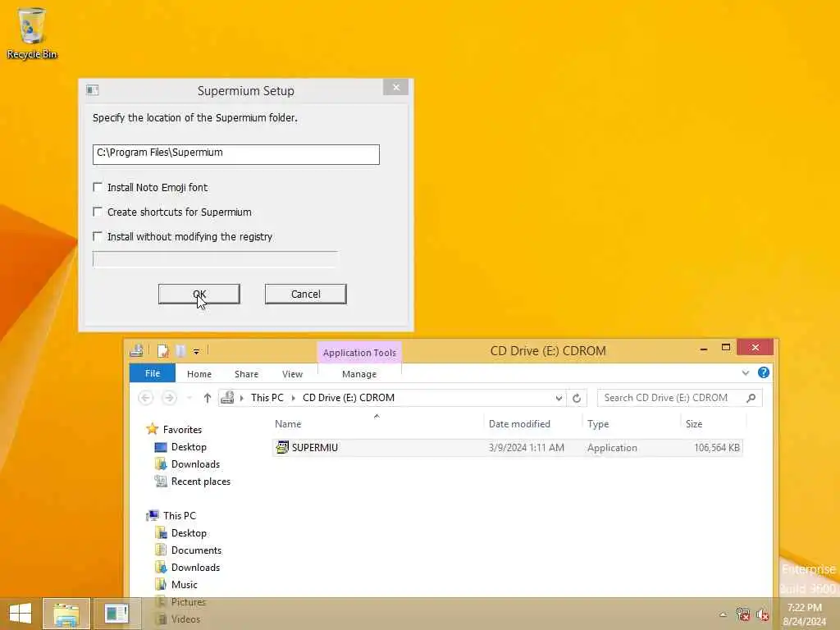This screenshot has height=630, width=840.
Task: Open the Recycle Bin desktop icon
Action: (32, 33)
